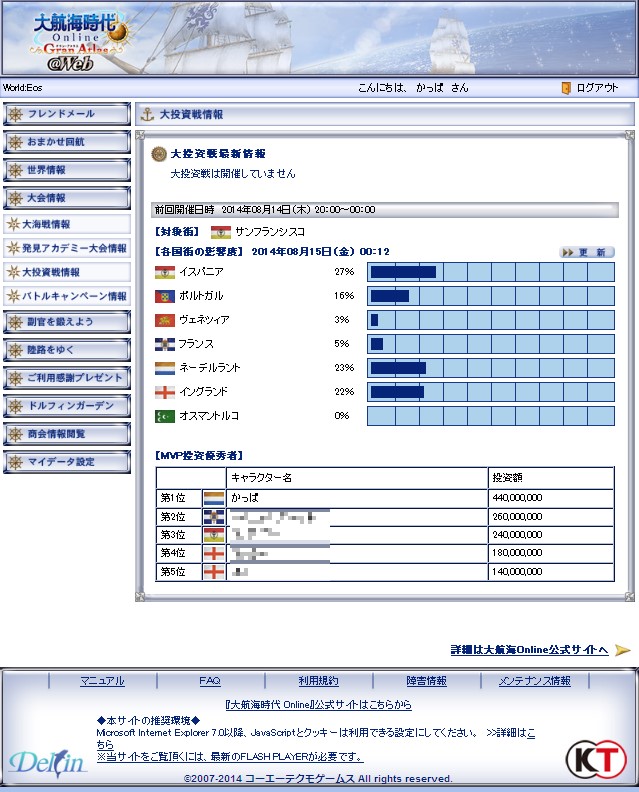Open the 利用規約 footer link
Viewport: 639px width, 792px height.
pos(318,681)
